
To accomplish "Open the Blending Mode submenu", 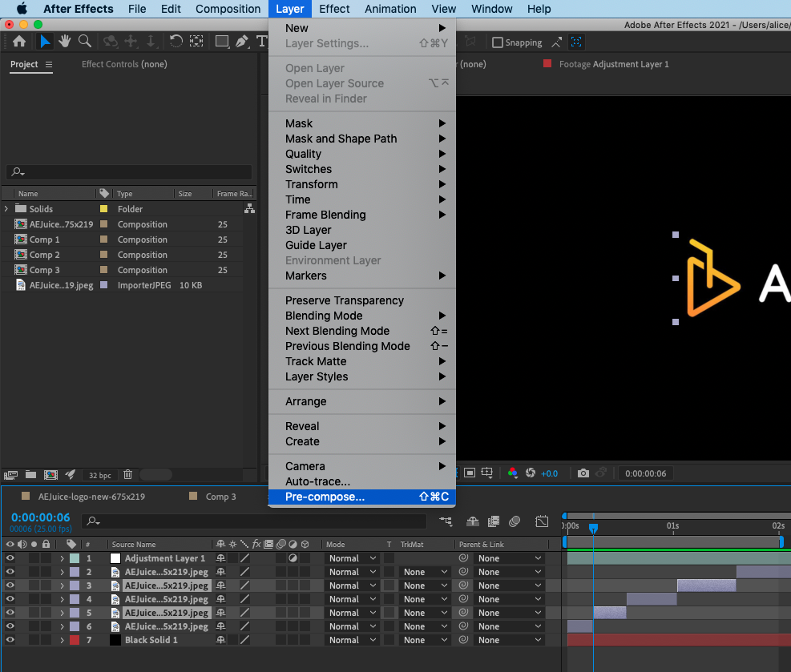I will [x=362, y=316].
